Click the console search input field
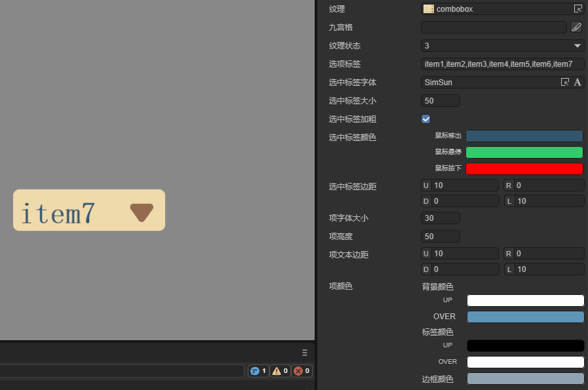 [x=122, y=371]
